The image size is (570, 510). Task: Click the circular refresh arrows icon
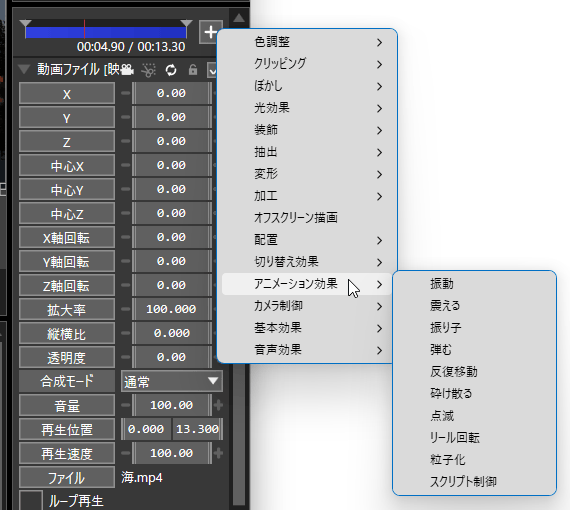coord(171,70)
